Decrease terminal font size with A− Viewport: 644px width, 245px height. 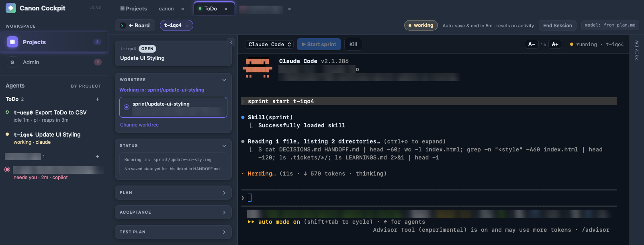[x=531, y=44]
